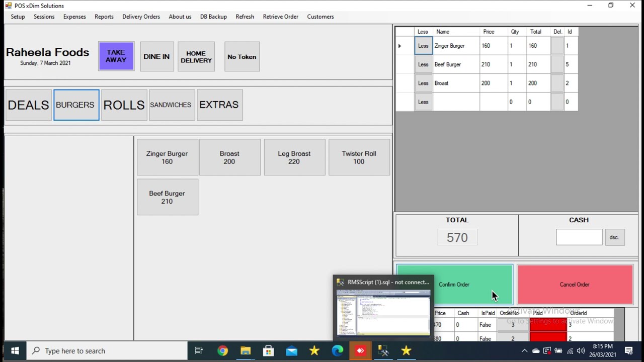Switch to the EXTRAS category
Viewport: 644px width, 362px height.
tap(220, 105)
